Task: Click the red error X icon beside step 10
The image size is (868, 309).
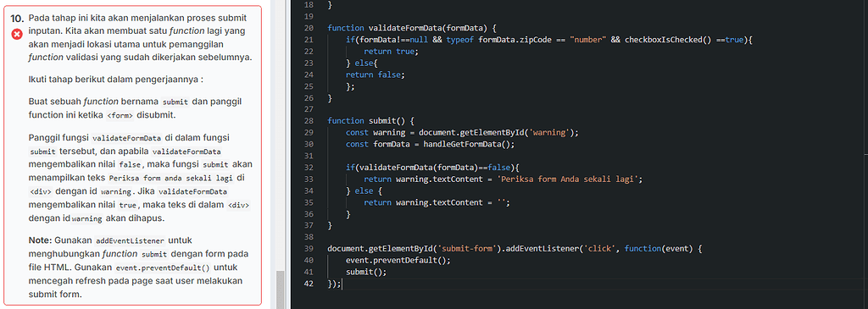Action: [17, 35]
